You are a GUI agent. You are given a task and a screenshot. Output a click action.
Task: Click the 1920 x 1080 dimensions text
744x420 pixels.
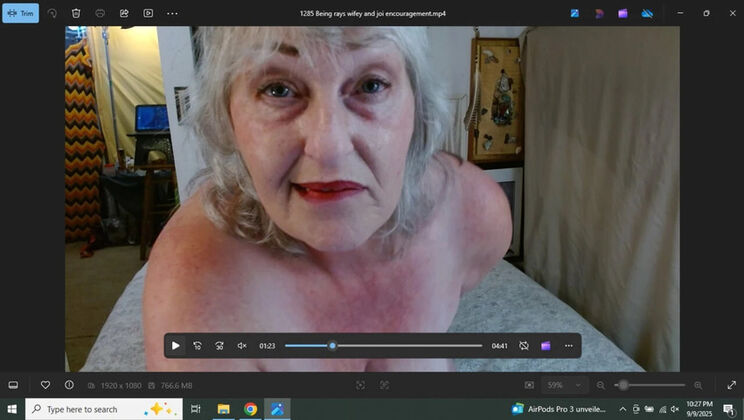point(121,385)
